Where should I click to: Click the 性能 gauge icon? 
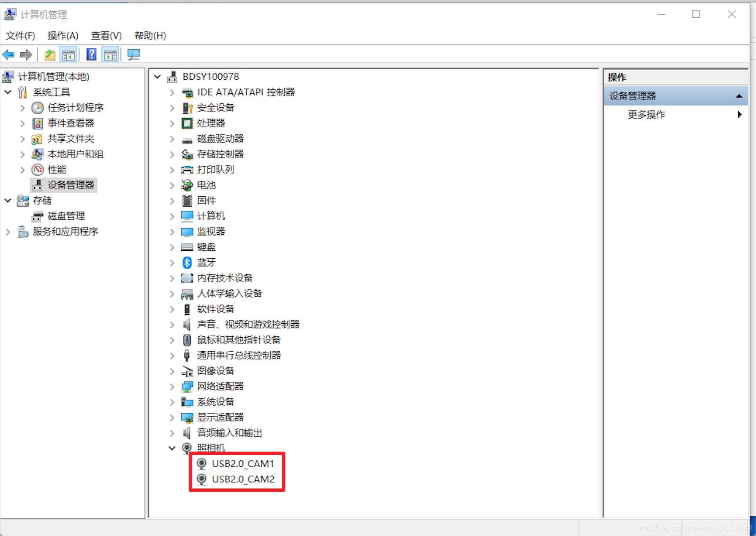coord(38,170)
